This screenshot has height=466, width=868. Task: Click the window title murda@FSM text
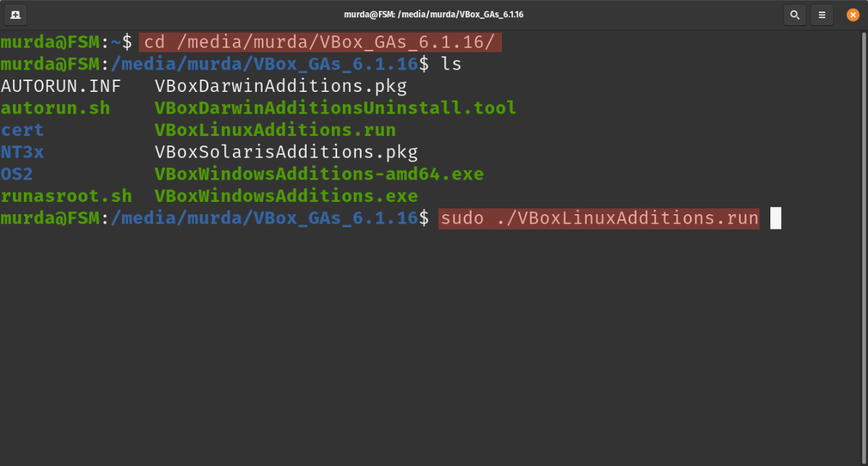434,14
